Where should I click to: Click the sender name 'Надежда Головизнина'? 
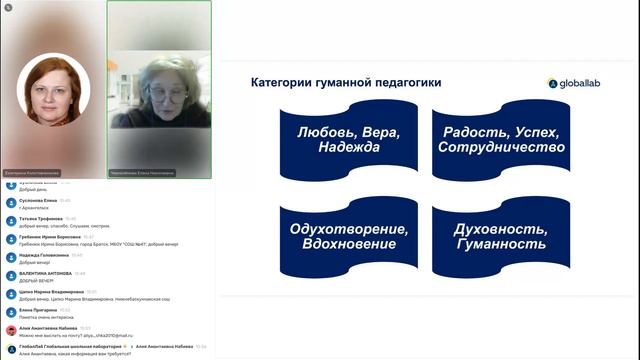pos(44,255)
